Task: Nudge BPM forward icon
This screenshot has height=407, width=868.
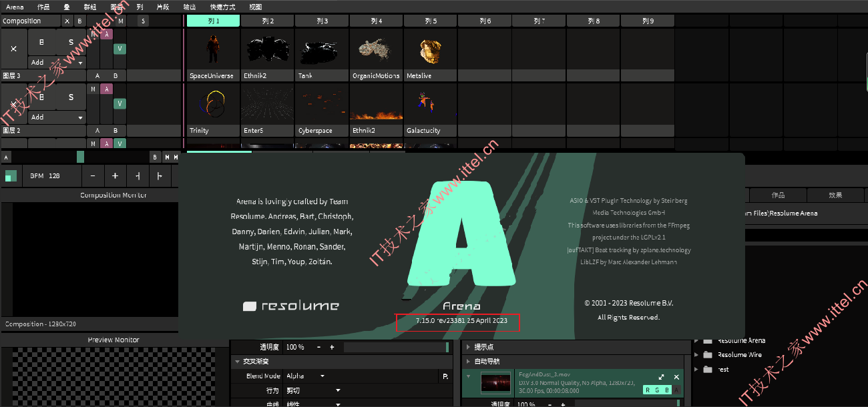Action: click(x=160, y=176)
